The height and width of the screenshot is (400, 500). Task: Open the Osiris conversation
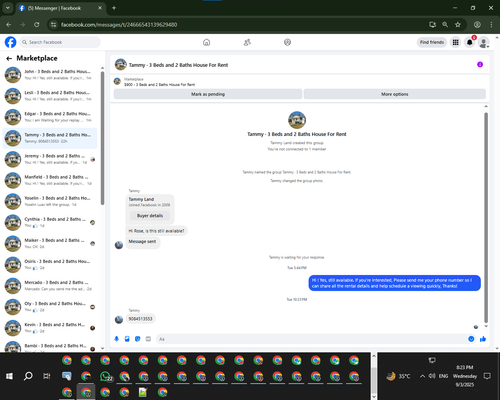point(50,264)
